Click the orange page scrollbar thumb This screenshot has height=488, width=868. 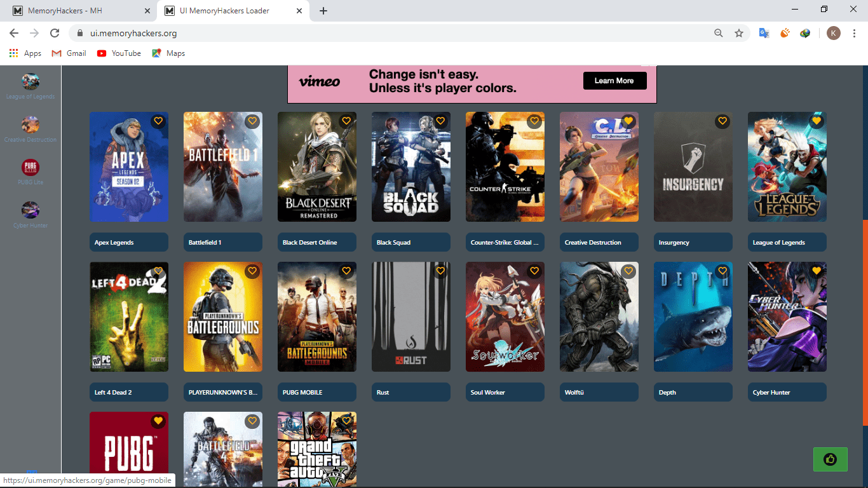click(865, 322)
